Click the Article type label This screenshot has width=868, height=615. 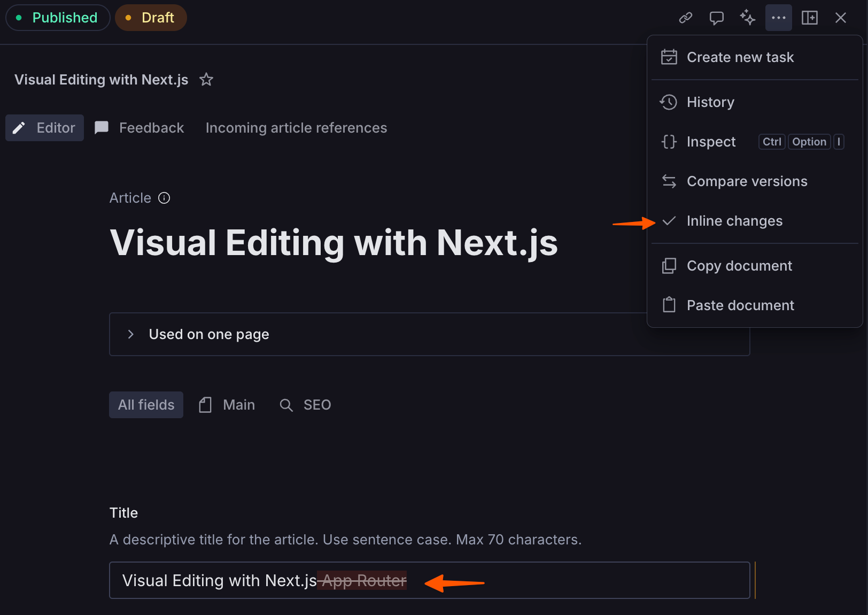pyautogui.click(x=130, y=198)
